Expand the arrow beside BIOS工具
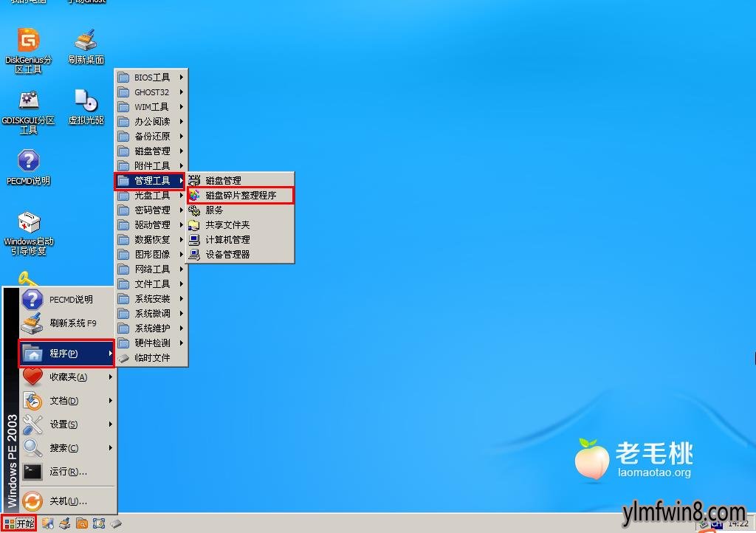This screenshot has width=756, height=533. (x=182, y=77)
